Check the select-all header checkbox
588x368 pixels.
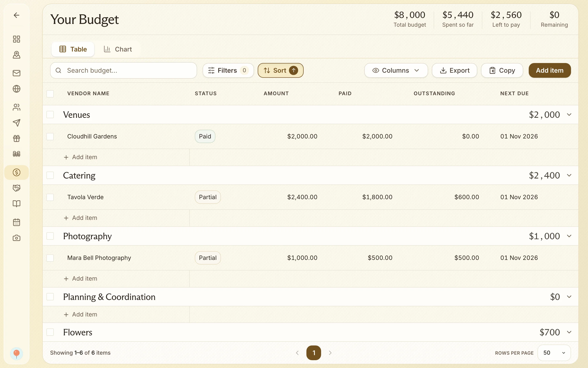point(50,94)
